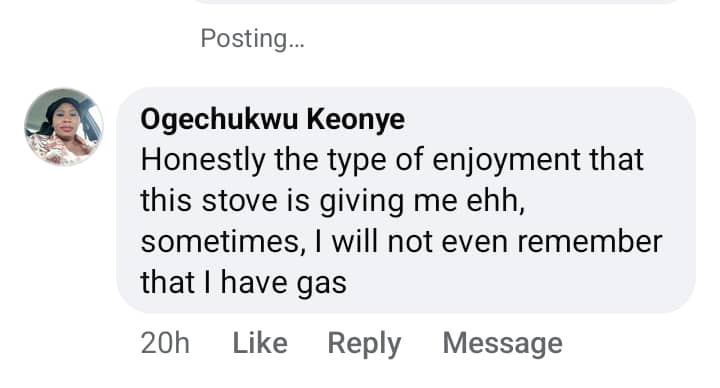
Task: Click the word gas ending the comment
Action: pos(321,283)
